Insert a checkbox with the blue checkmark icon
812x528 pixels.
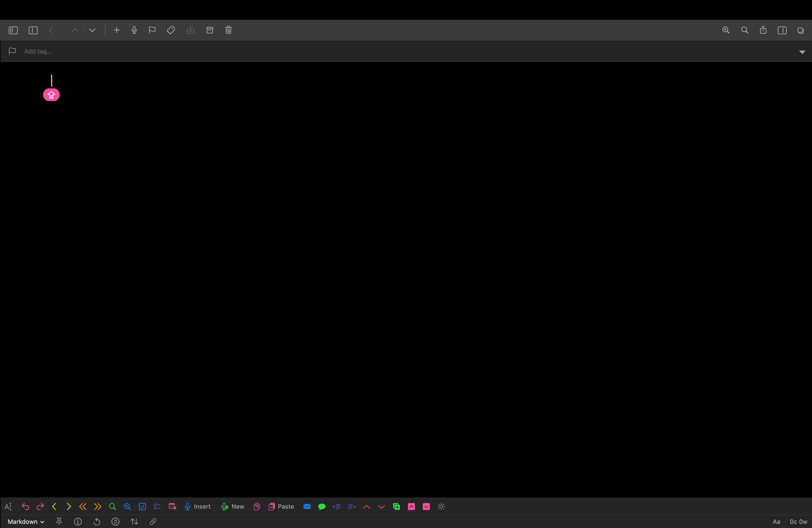click(x=142, y=506)
